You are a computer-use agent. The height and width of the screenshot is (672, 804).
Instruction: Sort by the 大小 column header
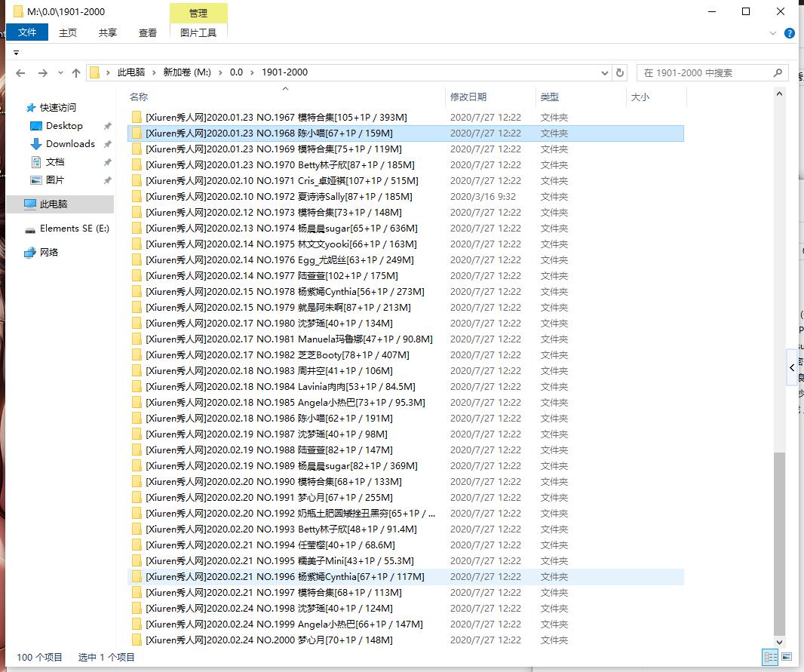[656, 97]
